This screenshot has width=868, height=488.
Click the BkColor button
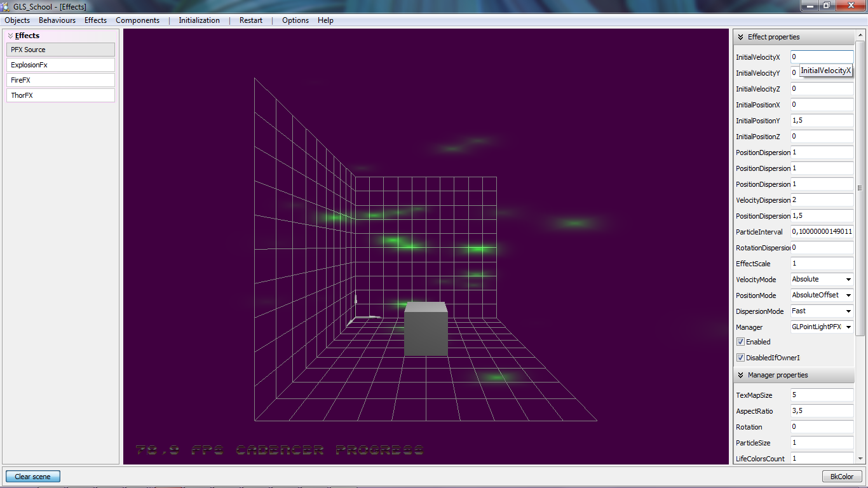point(842,477)
